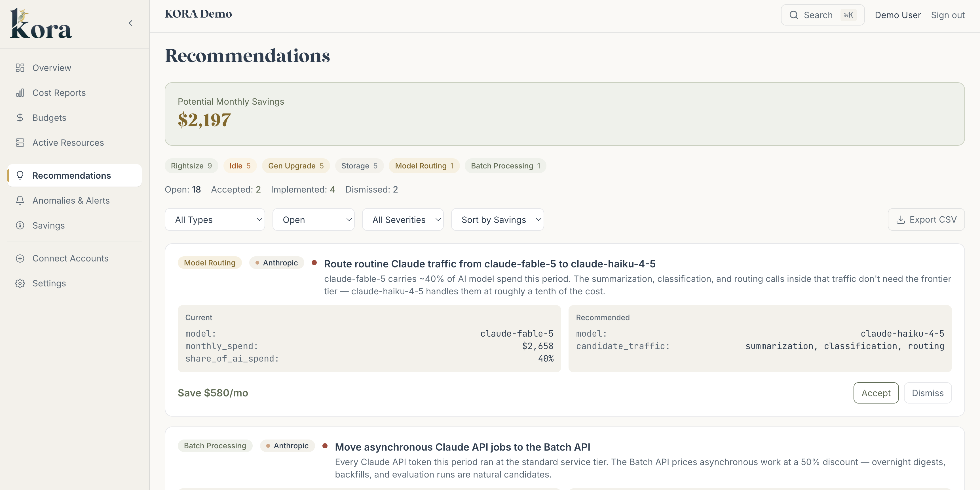The image size is (980, 490).
Task: Click the Connect Accounts plus icon
Action: pyautogui.click(x=20, y=258)
